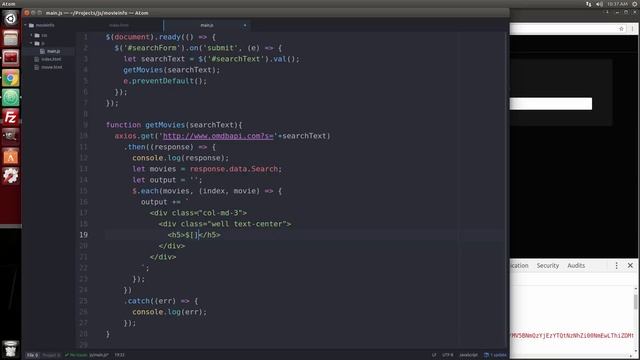Click console.log(err) statement on line 26
The width and height of the screenshot is (640, 360).
coord(169,312)
